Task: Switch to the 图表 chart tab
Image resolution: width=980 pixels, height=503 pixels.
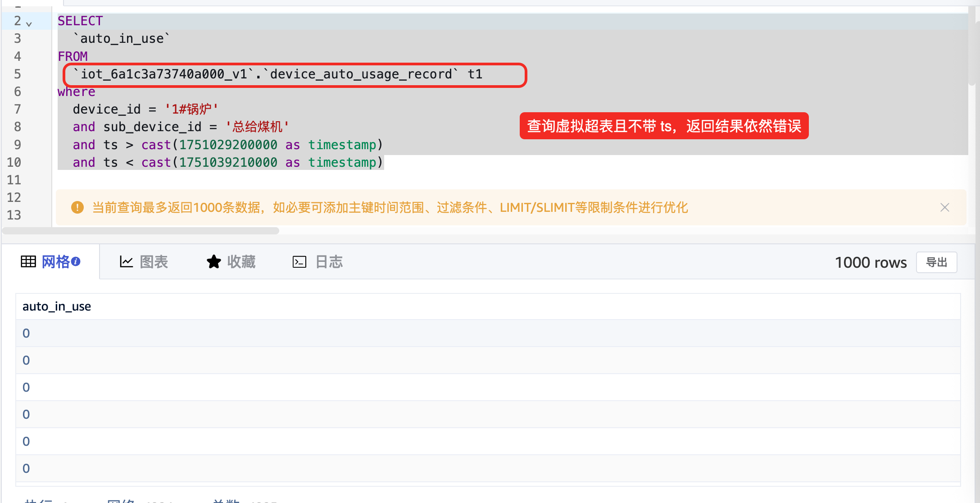Action: pos(154,261)
